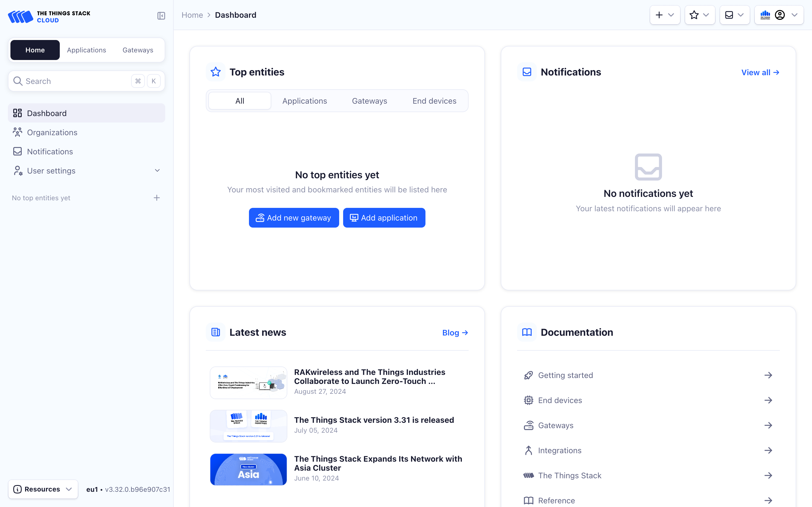Open Organizations in the sidebar
This screenshot has height=507, width=812.
pyautogui.click(x=52, y=132)
